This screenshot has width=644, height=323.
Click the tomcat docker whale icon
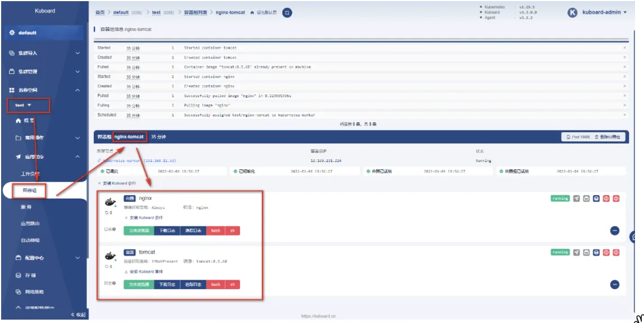click(111, 257)
